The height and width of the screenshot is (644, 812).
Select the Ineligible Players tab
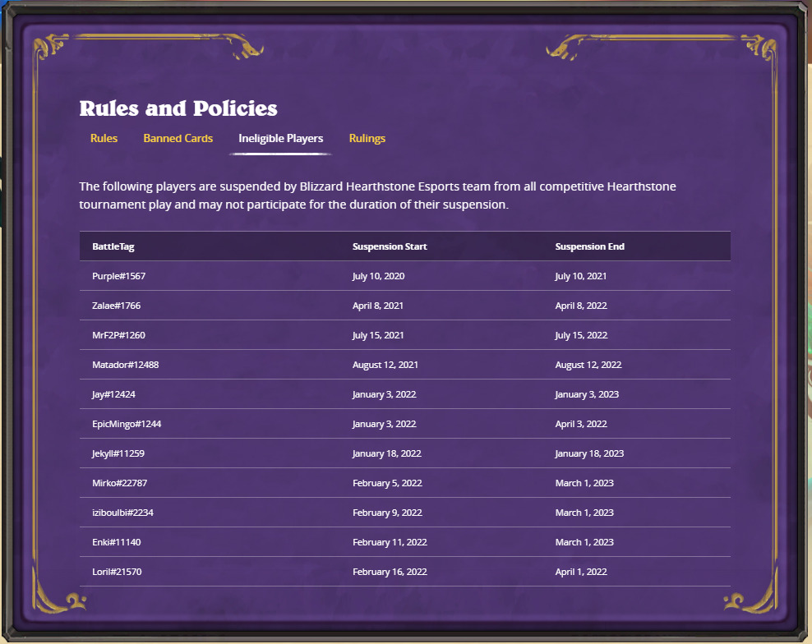(x=280, y=138)
